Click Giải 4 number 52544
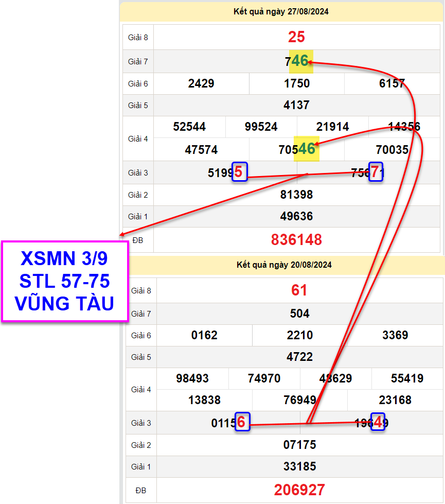The height and width of the screenshot is (504, 445). [189, 127]
